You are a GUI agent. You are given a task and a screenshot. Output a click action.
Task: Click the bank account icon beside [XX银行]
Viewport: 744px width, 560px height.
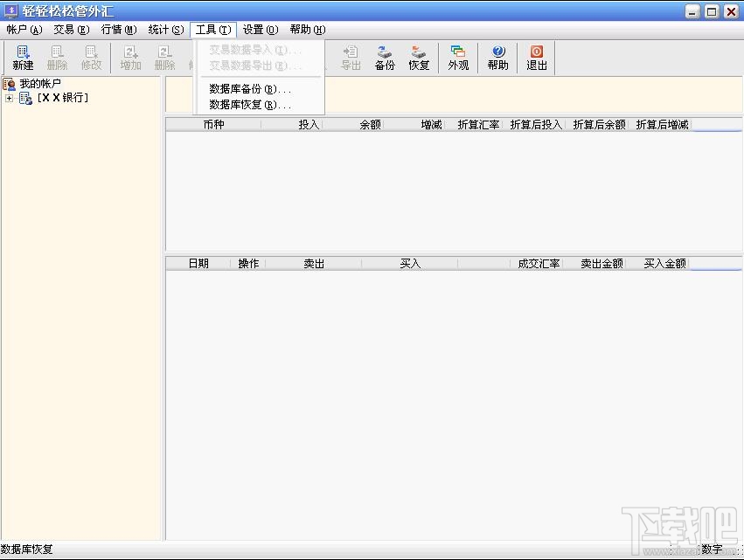(25, 98)
